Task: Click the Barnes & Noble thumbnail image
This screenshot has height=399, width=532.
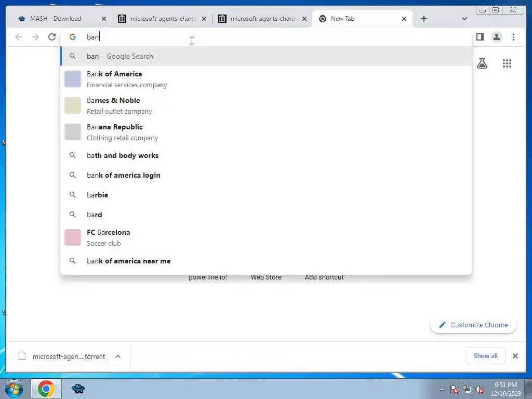Action: (x=73, y=105)
